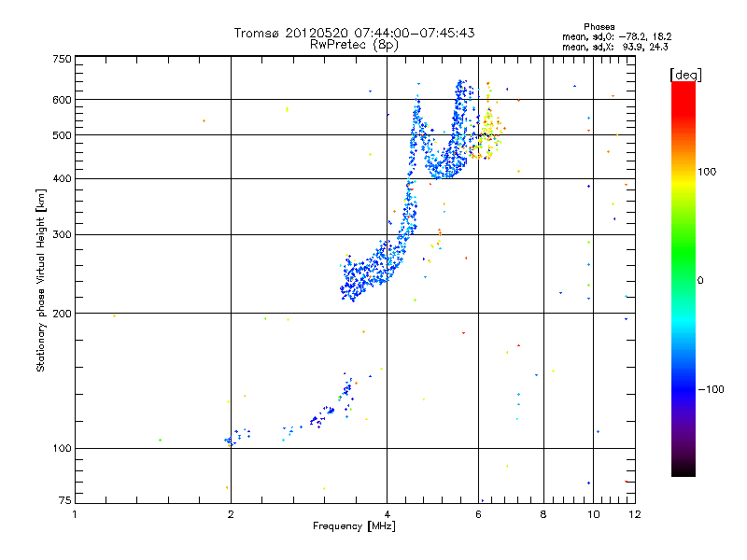
Task: Click the x-axis tick label '8'
Action: click(543, 514)
